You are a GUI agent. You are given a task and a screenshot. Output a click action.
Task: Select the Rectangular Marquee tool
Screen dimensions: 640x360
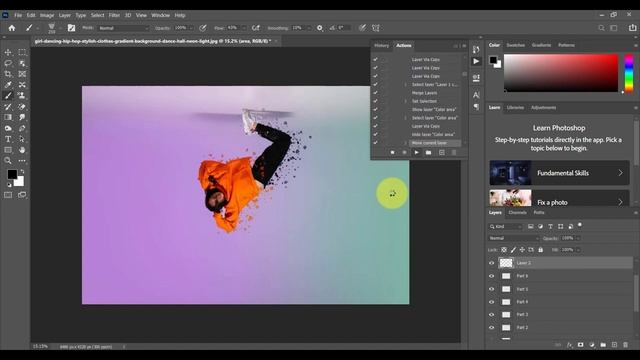tap(22, 52)
